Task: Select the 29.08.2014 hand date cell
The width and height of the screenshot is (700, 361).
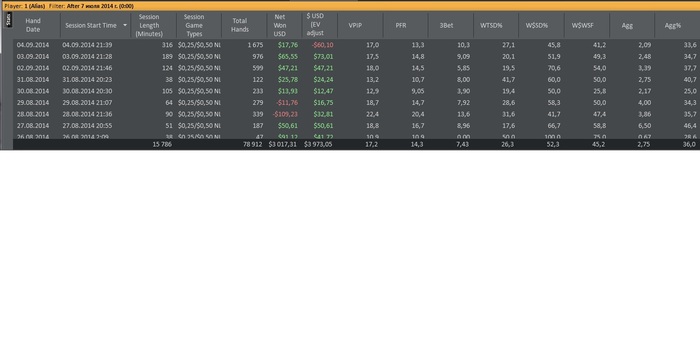Action: (x=33, y=103)
